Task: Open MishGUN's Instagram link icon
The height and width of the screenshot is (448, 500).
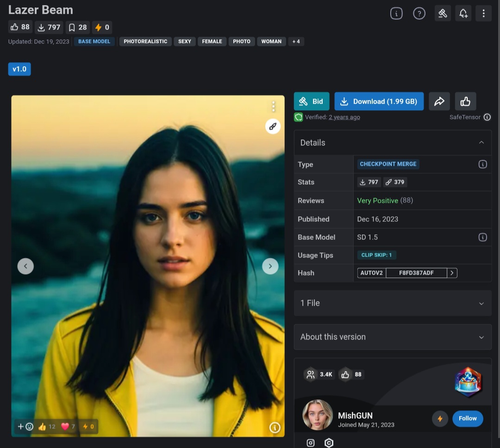Action: pyautogui.click(x=310, y=442)
